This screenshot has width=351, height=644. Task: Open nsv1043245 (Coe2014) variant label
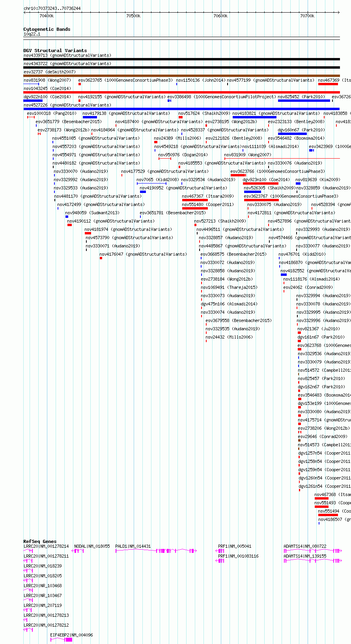coord(47,88)
